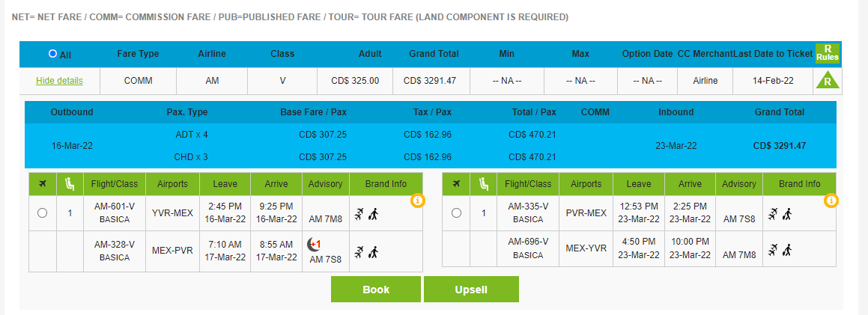Click the no-flight-change icon for AM-696-V

(771, 250)
